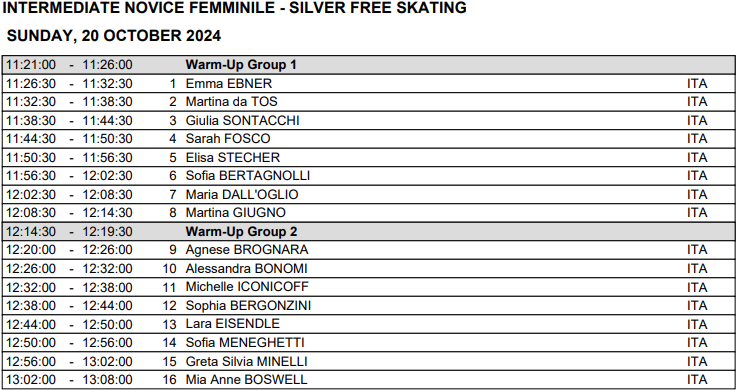737x390 pixels.
Task: Click Sofia MENEGHETTI's name
Action: pos(245,343)
